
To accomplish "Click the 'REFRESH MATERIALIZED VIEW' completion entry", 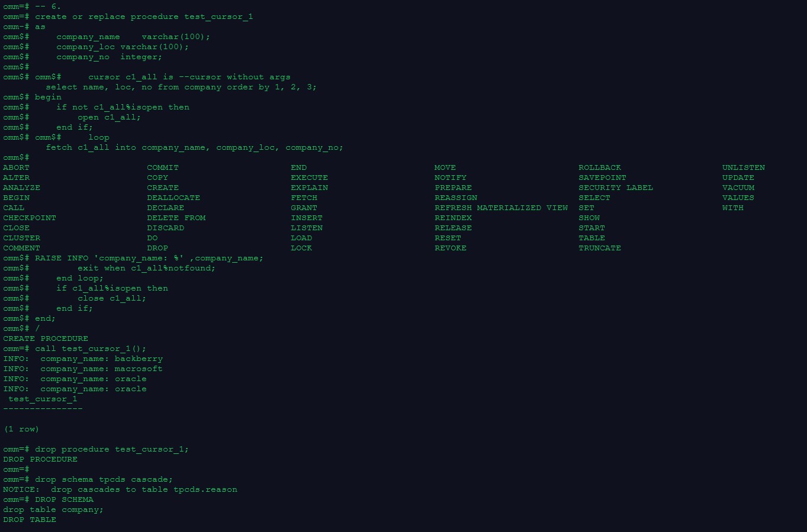I will tap(501, 208).
